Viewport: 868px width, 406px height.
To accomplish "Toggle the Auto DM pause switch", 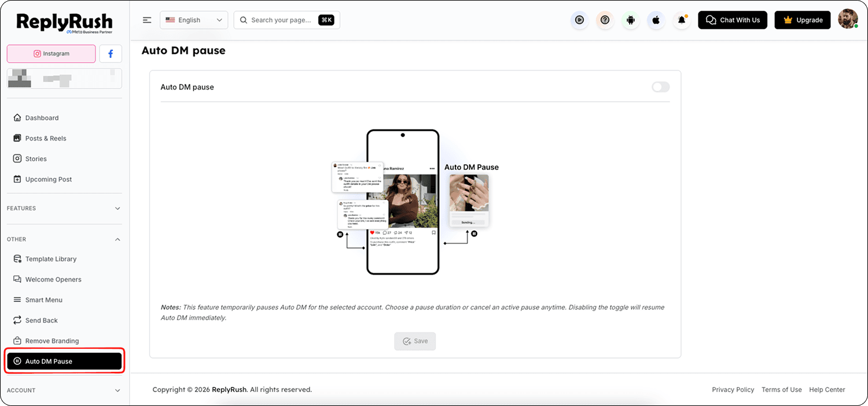I will point(660,87).
